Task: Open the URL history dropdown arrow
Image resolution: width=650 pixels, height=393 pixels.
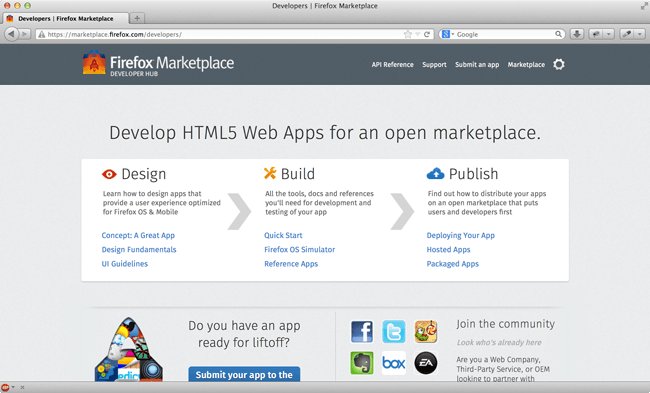Action: pyautogui.click(x=418, y=34)
